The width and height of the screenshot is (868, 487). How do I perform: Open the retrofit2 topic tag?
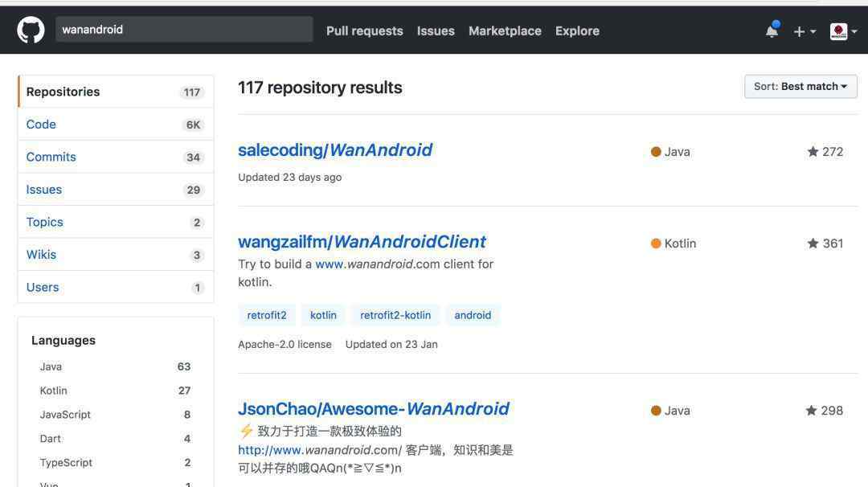point(267,315)
